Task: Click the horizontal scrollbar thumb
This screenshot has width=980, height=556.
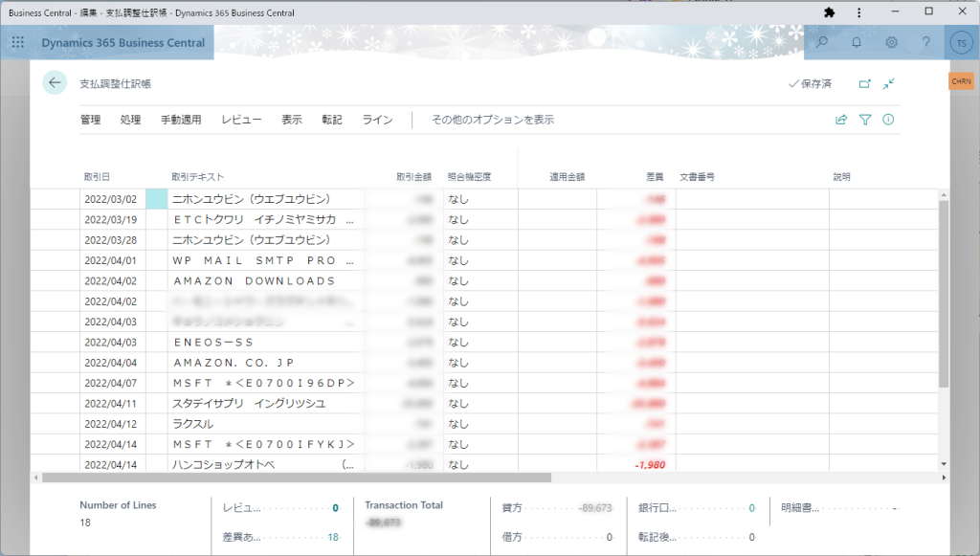Action: [297, 478]
